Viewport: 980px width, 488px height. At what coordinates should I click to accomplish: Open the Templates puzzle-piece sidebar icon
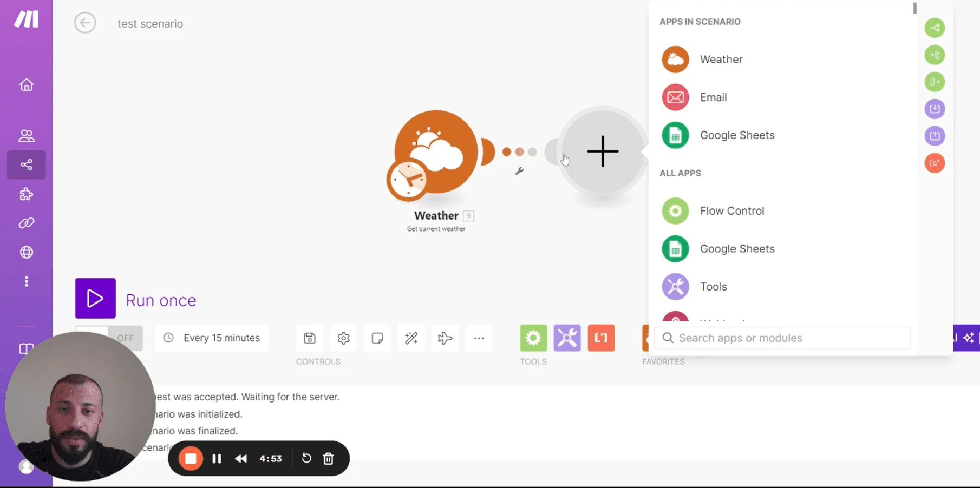(x=27, y=194)
